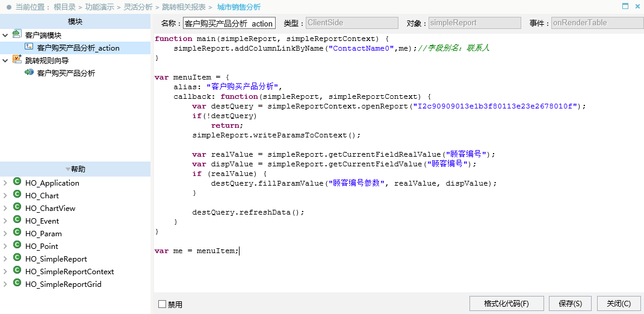
Task: Click the 名称 input field
Action: point(229,23)
